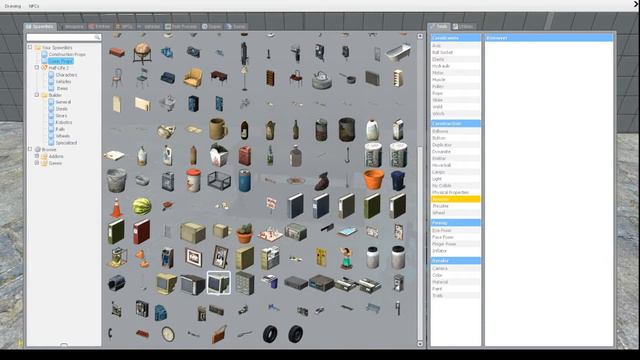Pick the doll figure prop
Screen dimensions: 640x360
[346, 258]
